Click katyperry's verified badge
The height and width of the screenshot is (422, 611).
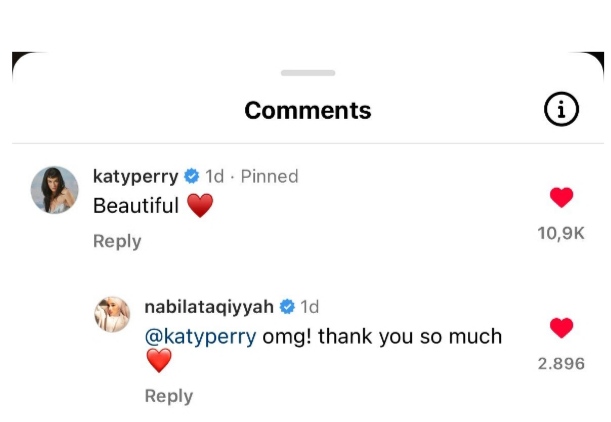(x=192, y=176)
